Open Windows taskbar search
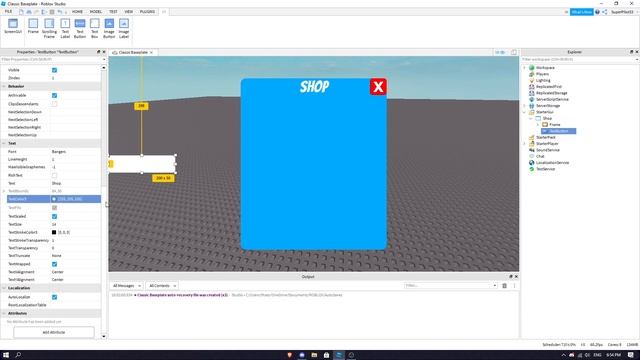The image size is (640, 360). coord(18,355)
